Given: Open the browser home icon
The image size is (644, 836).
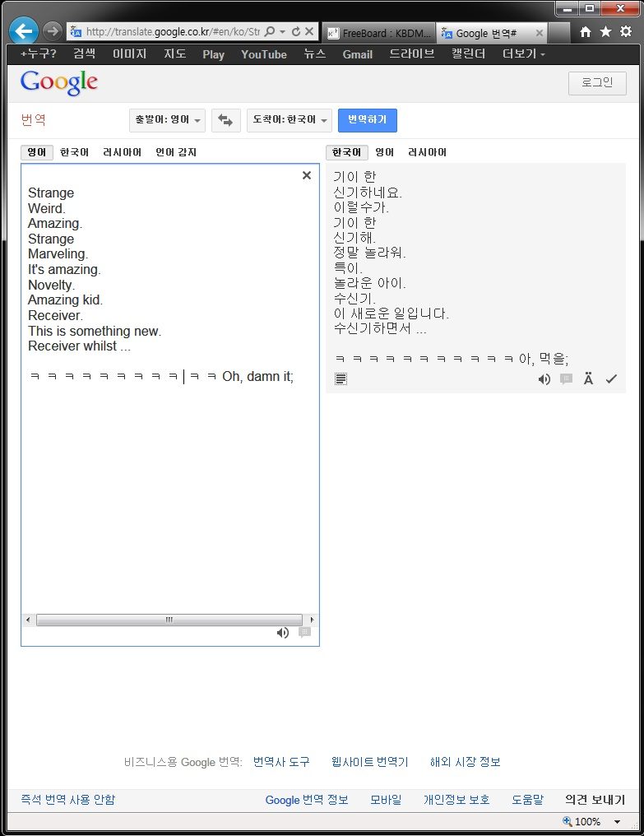Looking at the screenshot, I should (586, 32).
